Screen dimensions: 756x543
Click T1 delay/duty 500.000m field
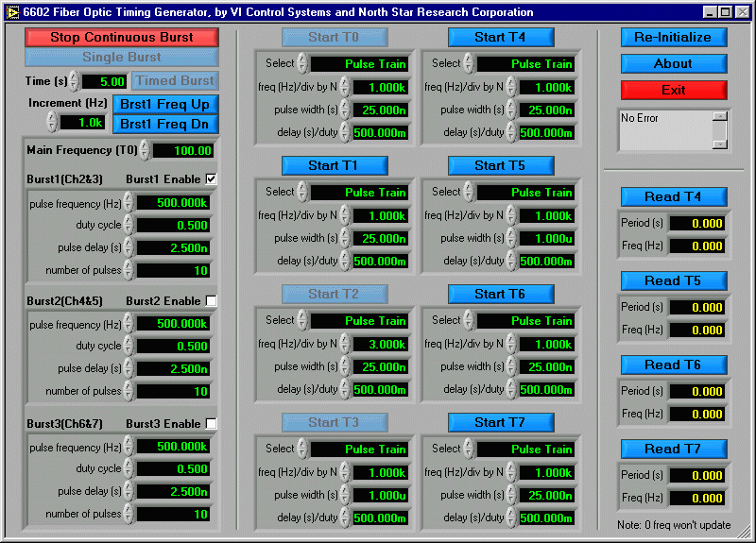tap(381, 262)
